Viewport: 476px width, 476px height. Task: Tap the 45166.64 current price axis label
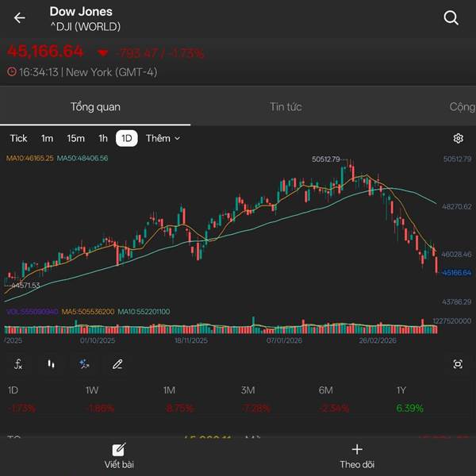pyautogui.click(x=457, y=273)
